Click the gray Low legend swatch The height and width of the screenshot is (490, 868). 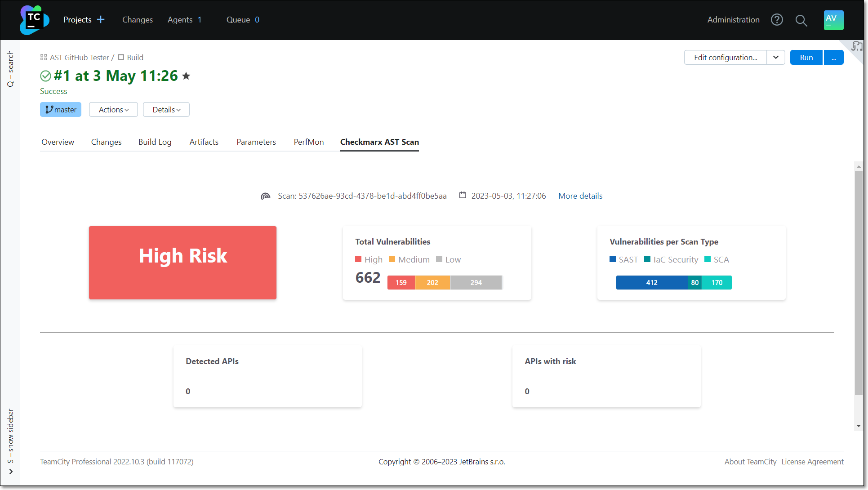439,259
